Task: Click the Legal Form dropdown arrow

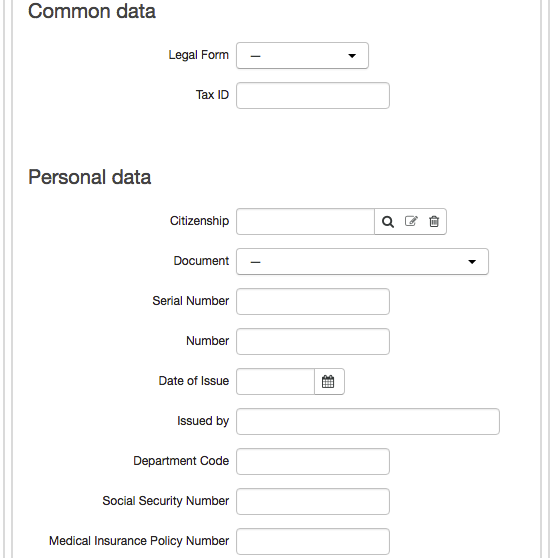Action: (352, 56)
